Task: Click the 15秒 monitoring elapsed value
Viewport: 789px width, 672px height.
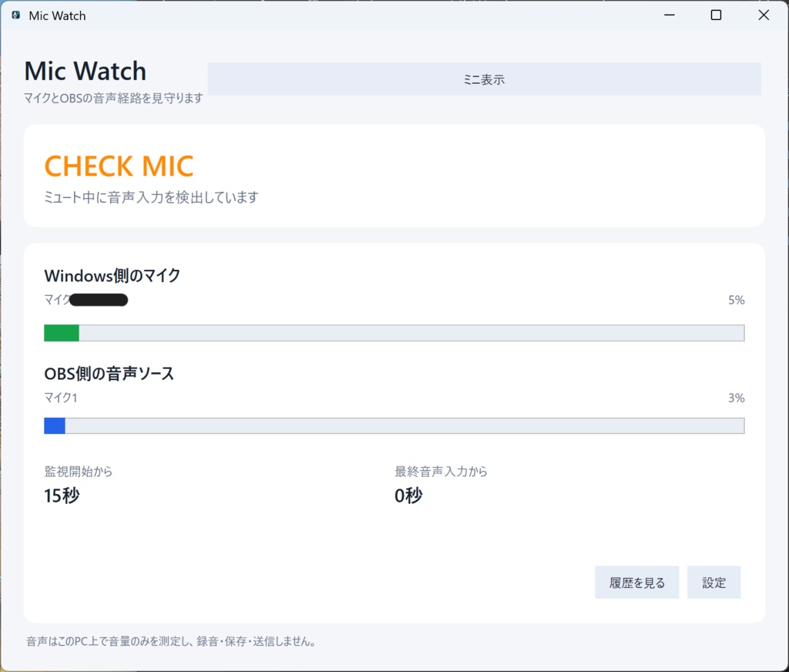Action: [x=62, y=496]
